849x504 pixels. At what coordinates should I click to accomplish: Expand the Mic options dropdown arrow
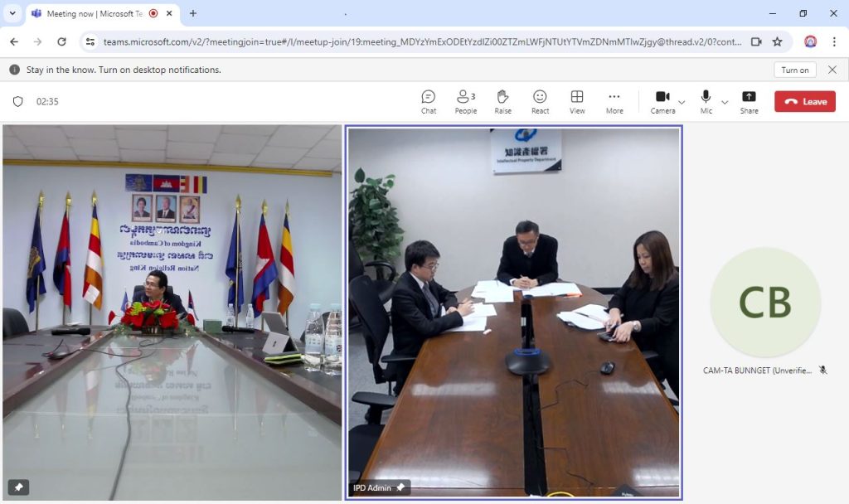pyautogui.click(x=725, y=102)
